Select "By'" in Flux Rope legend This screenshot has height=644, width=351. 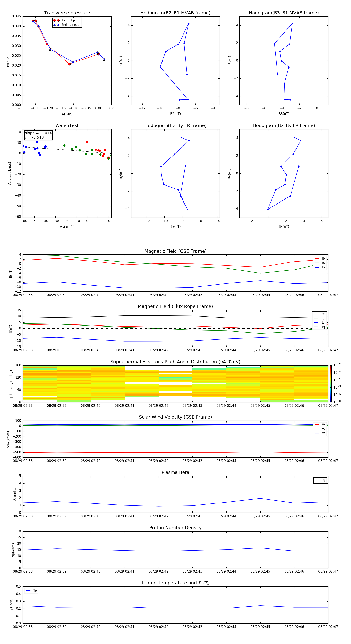tap(320, 318)
